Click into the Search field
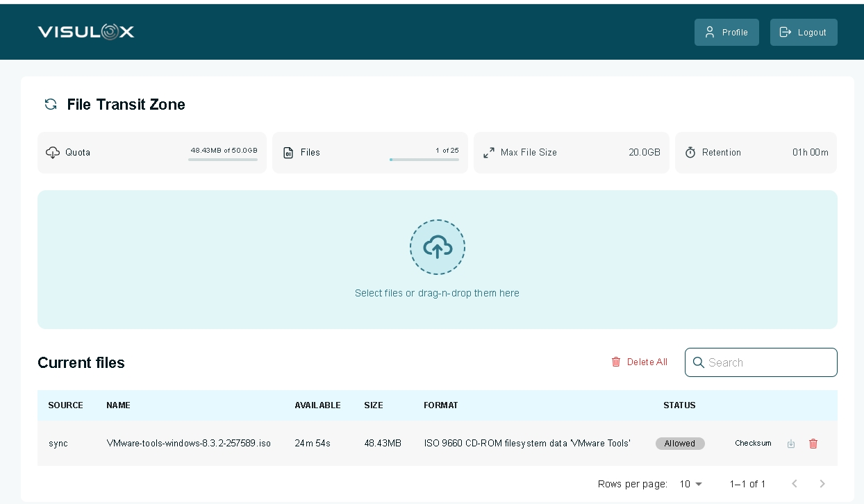This screenshot has width=864, height=504. (767, 362)
